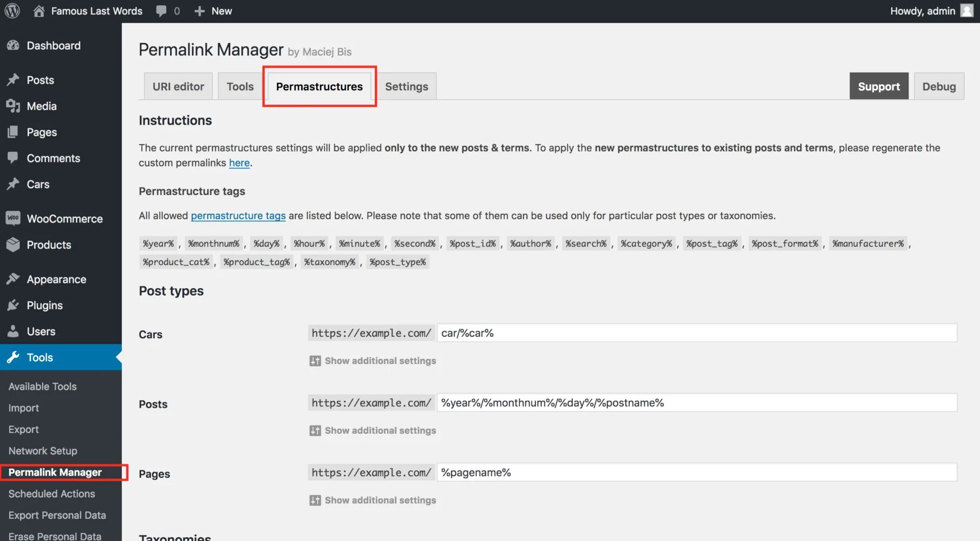Click the WooCommerce icon in sidebar
Screen dimensions: 980x541
(13, 218)
